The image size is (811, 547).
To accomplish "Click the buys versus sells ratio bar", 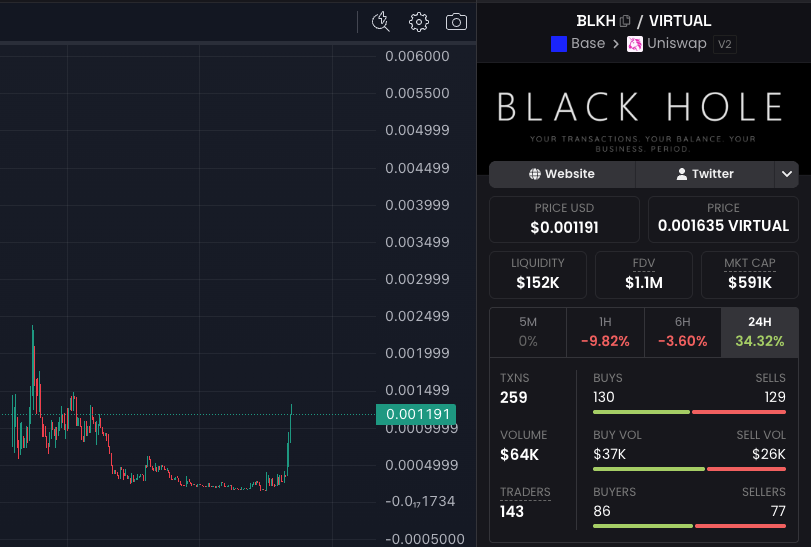I will click(689, 412).
